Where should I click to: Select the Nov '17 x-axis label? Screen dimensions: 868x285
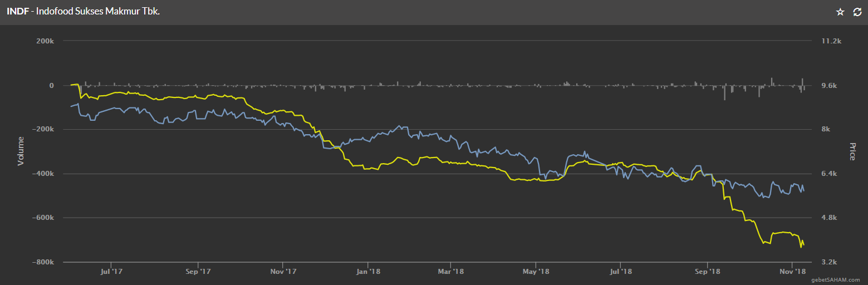pos(283,272)
